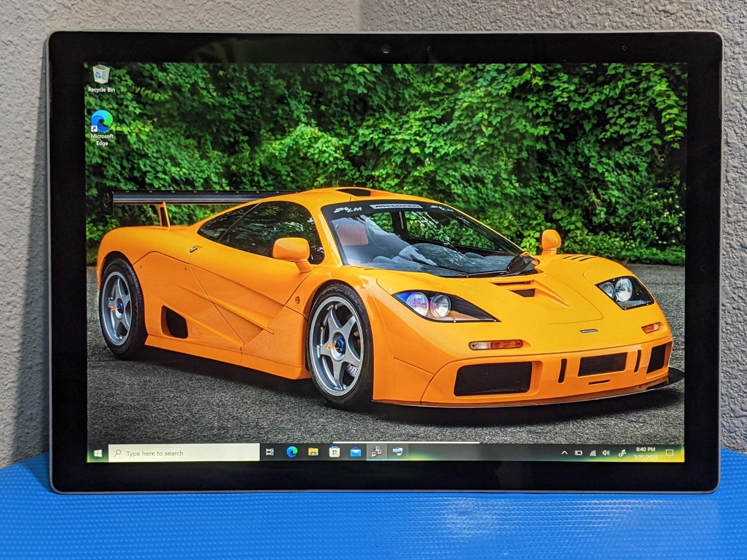Open Task View from the taskbar
Screen dimensions: 747x560
[270, 452]
